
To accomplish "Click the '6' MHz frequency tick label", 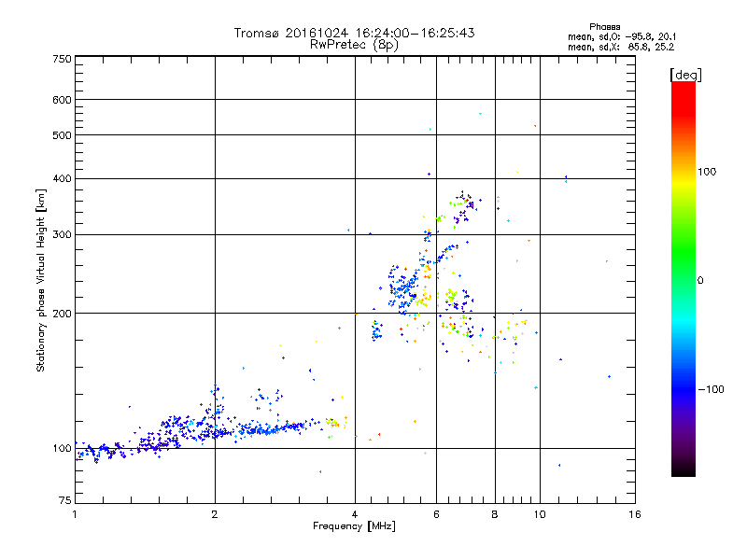I will click(436, 514).
